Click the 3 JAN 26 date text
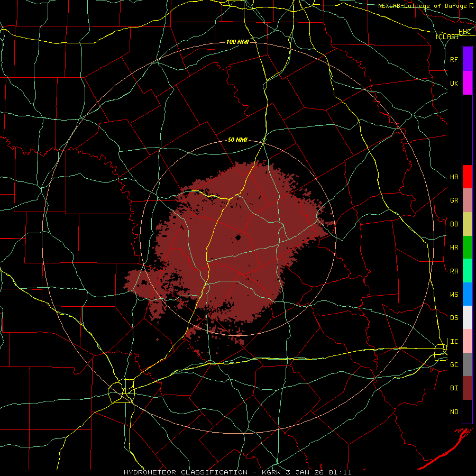Viewport: 476px width, 476px height. tap(305, 472)
